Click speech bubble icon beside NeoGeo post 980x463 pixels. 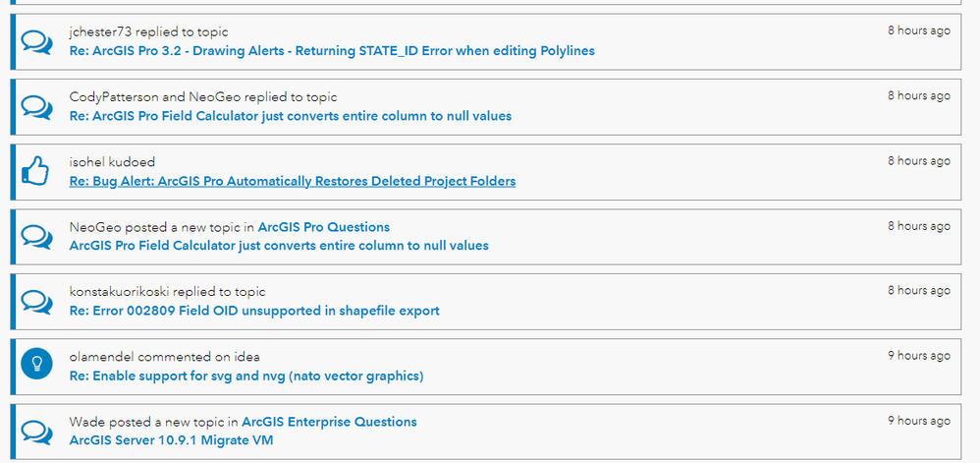tap(36, 236)
